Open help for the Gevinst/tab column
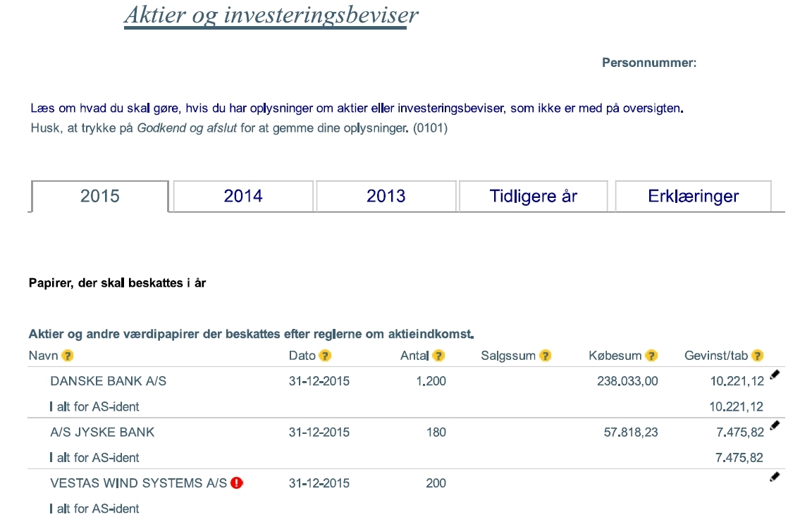The width and height of the screenshot is (812, 517). point(757,356)
